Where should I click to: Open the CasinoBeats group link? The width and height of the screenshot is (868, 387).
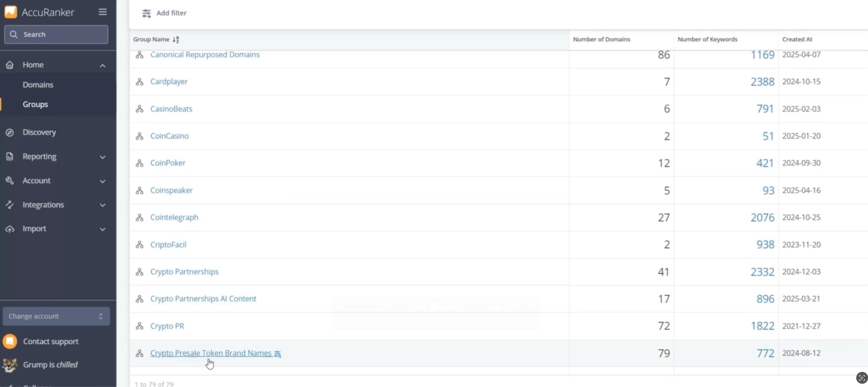pos(171,109)
